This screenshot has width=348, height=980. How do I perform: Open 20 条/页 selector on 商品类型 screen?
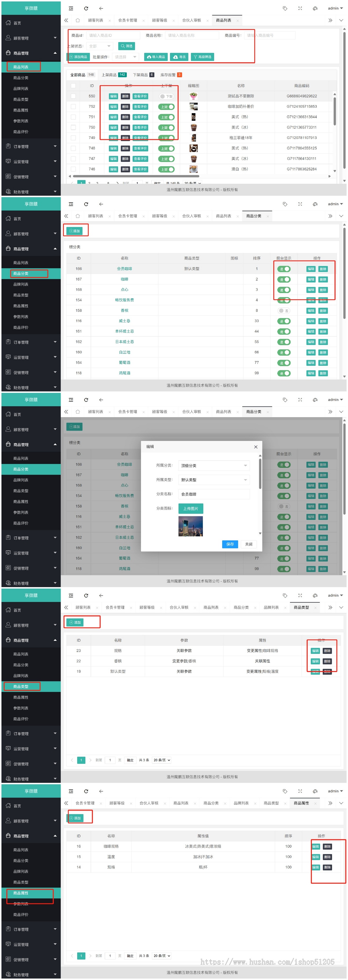[162, 760]
